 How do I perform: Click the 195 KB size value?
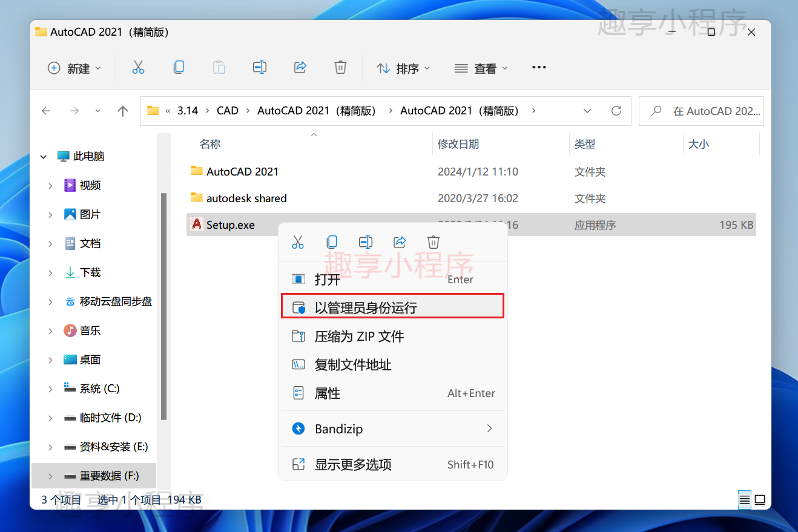[x=736, y=225]
